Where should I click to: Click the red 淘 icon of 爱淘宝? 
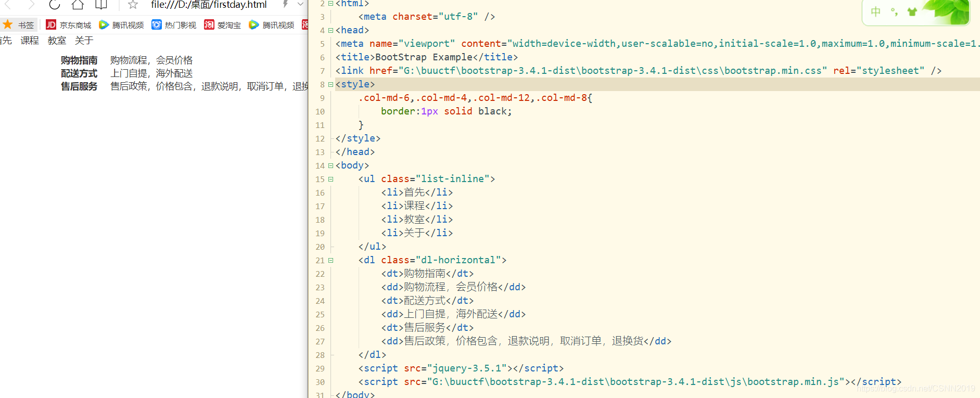pyautogui.click(x=209, y=24)
